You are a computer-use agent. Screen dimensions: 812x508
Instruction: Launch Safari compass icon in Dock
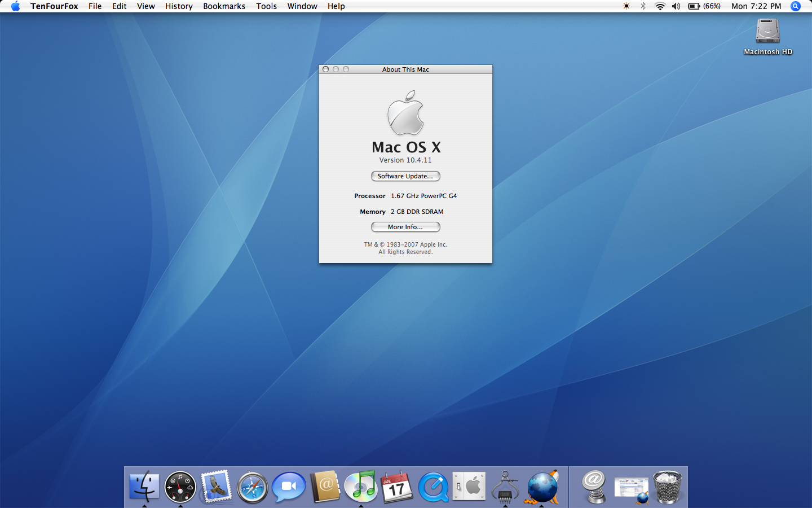click(253, 487)
